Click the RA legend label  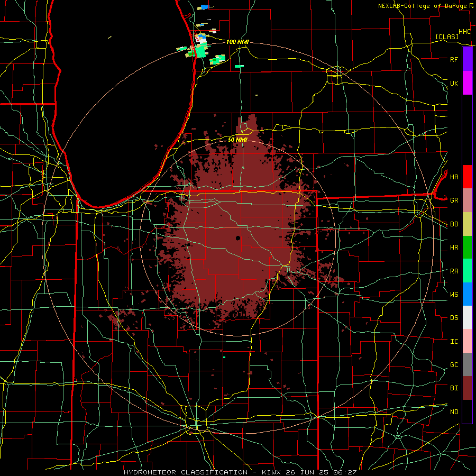pyautogui.click(x=454, y=271)
